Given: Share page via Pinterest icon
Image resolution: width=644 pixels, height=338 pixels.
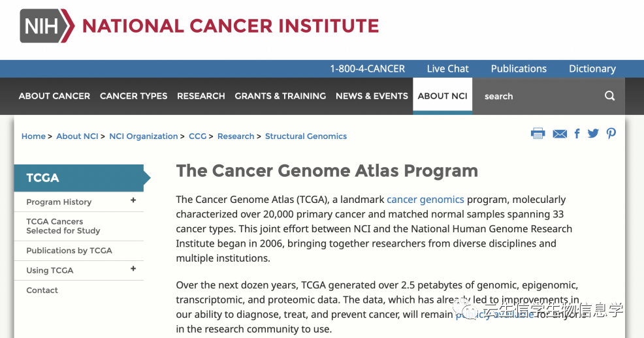Looking at the screenshot, I should pyautogui.click(x=611, y=134).
